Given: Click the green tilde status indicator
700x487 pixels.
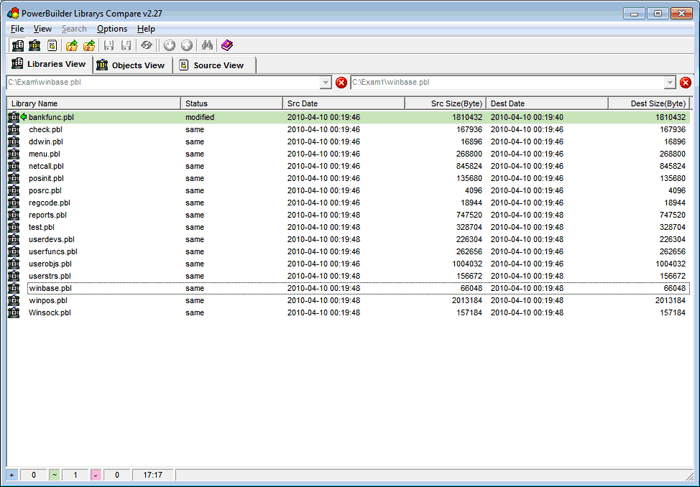Looking at the screenshot, I should tap(54, 475).
